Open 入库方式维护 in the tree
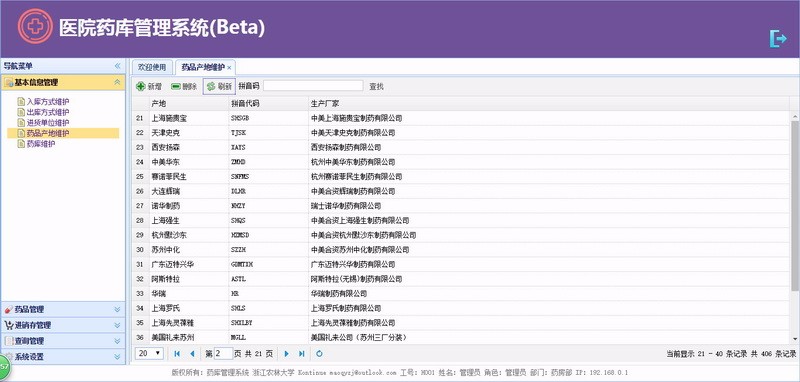This screenshot has height=382, width=800. tap(48, 101)
